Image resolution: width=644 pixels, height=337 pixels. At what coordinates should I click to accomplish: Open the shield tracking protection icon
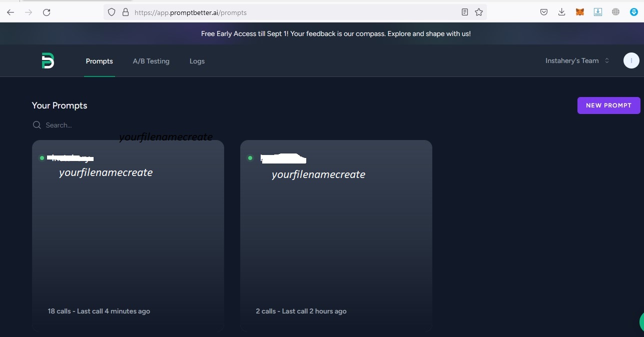[x=112, y=12]
